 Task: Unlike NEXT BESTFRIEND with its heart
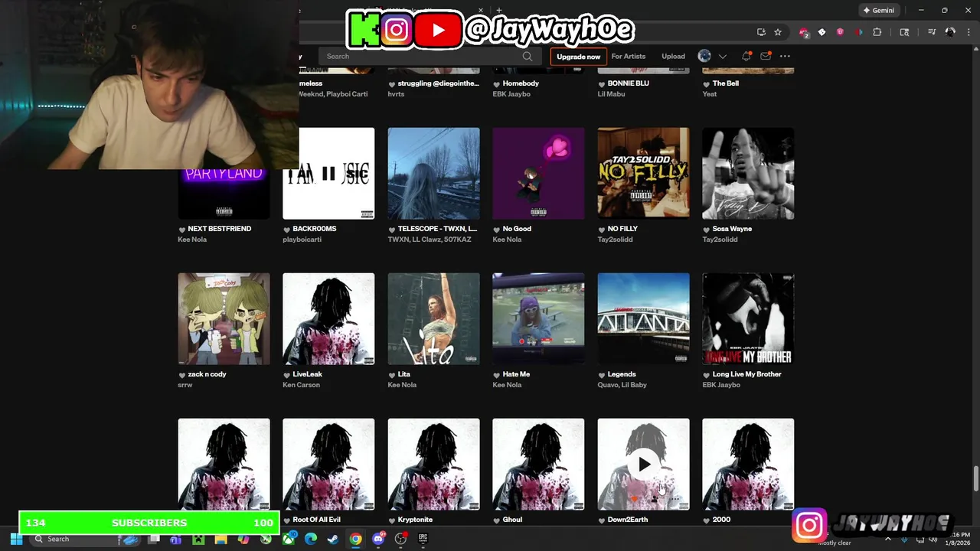(182, 229)
